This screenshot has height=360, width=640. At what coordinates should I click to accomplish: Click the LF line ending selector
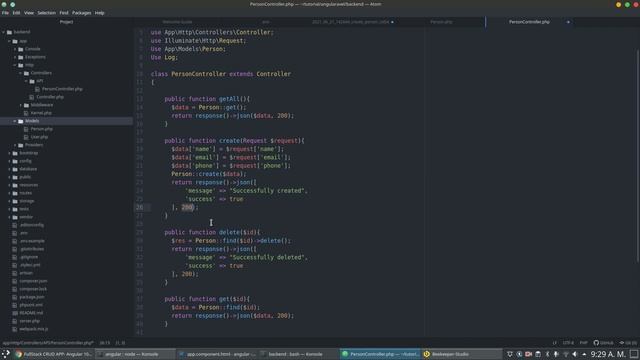(x=554, y=343)
